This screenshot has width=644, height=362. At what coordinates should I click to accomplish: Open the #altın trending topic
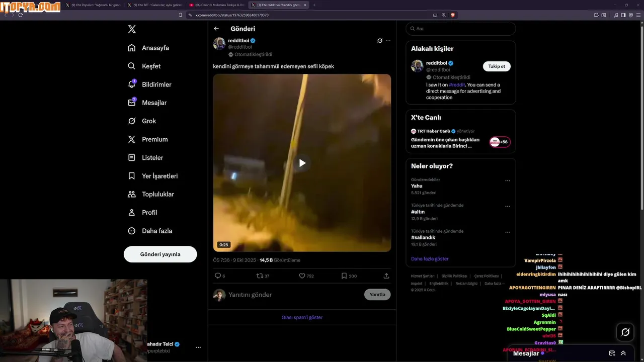tap(418, 212)
